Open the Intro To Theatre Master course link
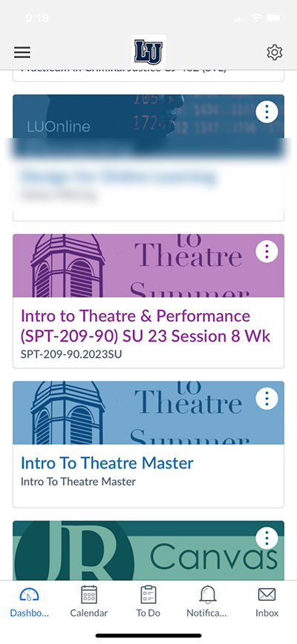Viewport: 297px width, 644px height. pyautogui.click(x=107, y=463)
